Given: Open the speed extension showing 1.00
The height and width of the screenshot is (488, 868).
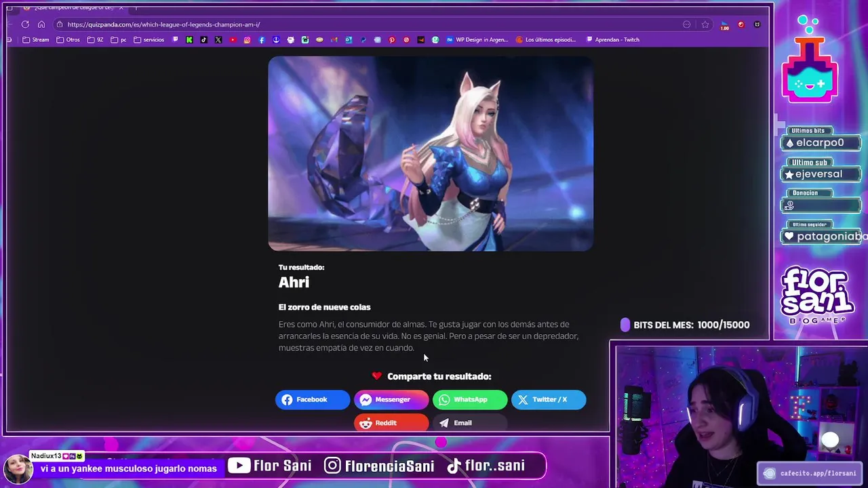Looking at the screenshot, I should point(724,25).
